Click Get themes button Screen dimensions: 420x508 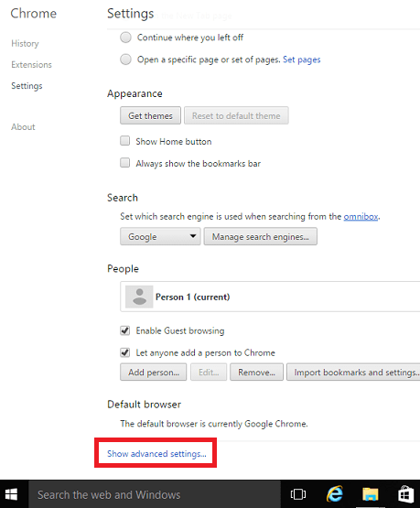click(150, 115)
